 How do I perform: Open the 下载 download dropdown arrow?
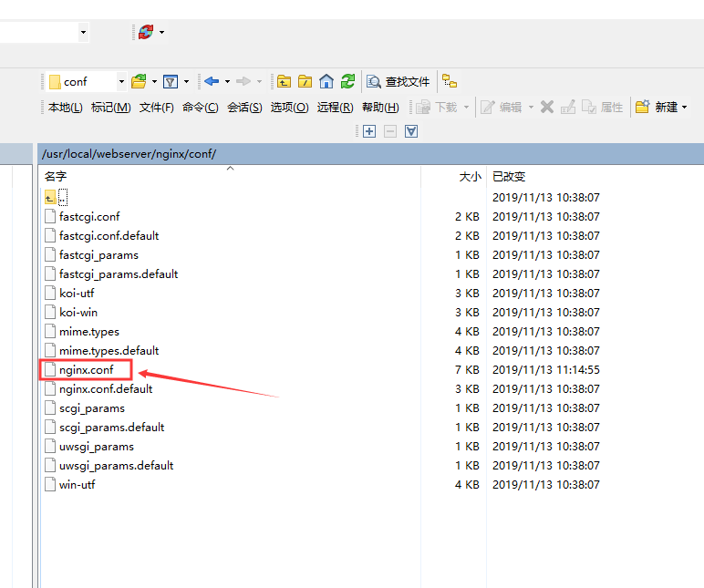[x=466, y=108]
